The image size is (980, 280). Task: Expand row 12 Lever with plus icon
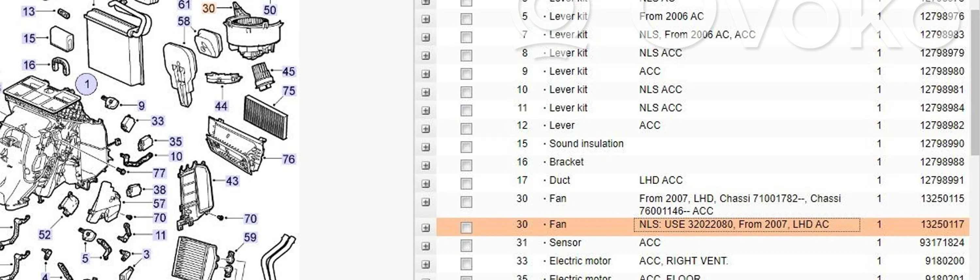[x=426, y=129]
